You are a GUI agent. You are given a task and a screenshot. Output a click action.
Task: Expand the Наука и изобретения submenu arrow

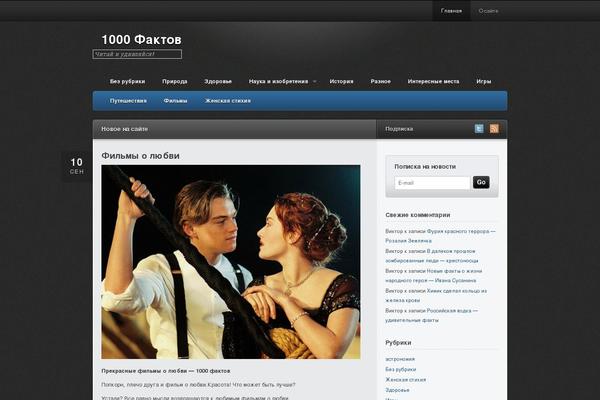point(315,81)
